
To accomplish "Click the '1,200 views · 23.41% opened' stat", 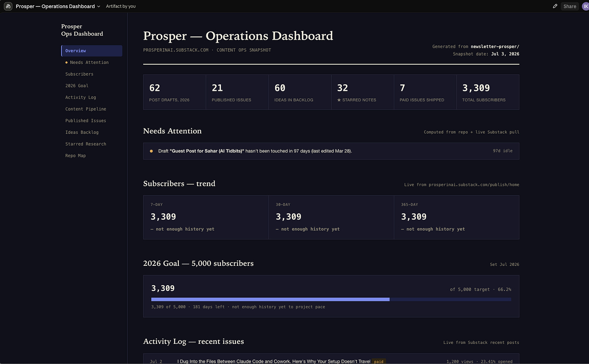I will click(479, 362).
